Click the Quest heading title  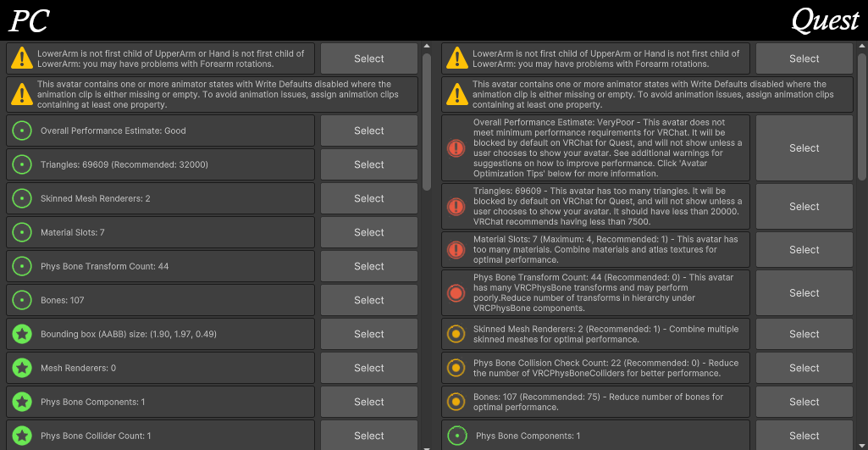click(x=824, y=20)
